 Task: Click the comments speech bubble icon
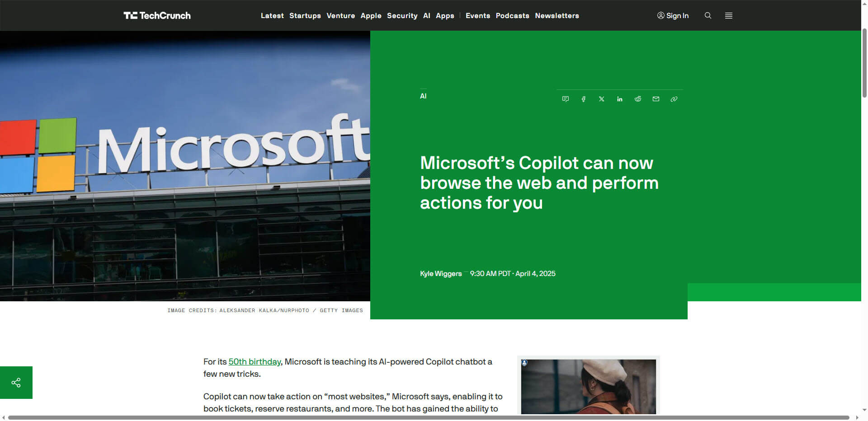(x=565, y=99)
